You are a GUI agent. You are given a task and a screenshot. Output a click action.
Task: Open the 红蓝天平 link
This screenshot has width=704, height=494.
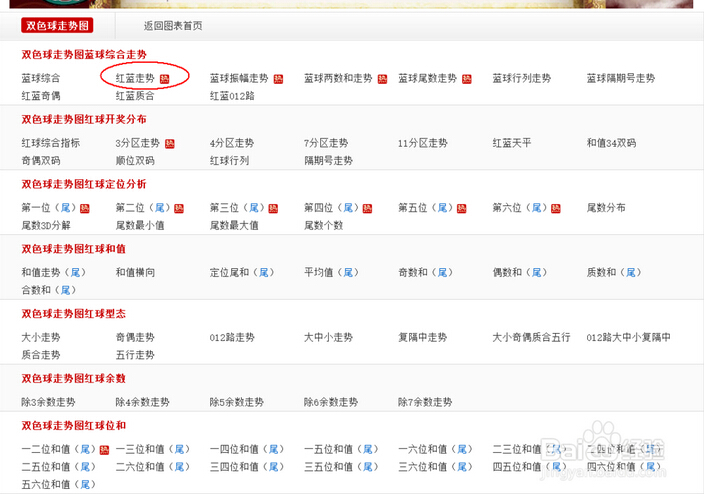tap(512, 143)
